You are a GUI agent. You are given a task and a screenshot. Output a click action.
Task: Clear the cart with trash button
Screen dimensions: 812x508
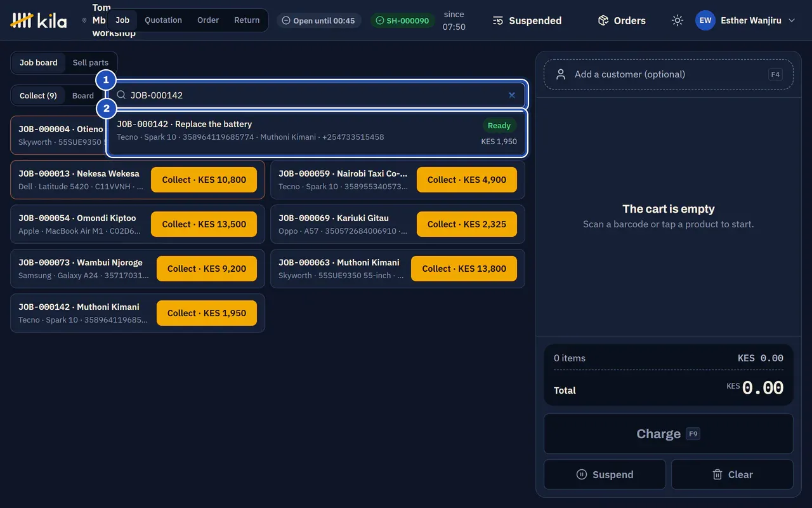pos(732,474)
